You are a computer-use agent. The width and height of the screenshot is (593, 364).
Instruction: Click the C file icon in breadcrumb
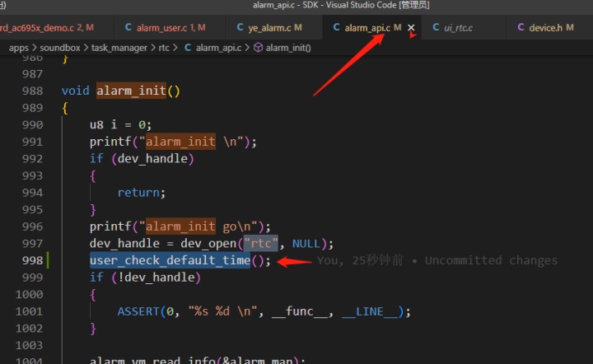click(x=188, y=48)
